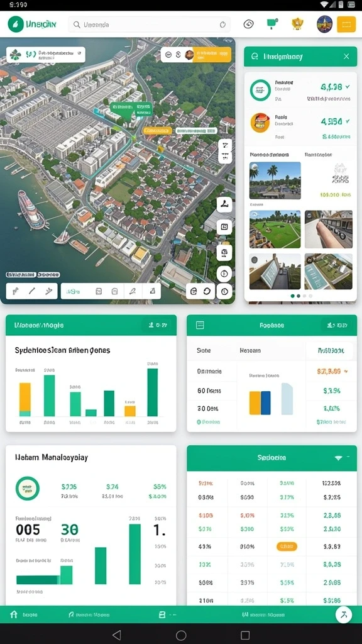The height and width of the screenshot is (644, 362).
Task: Expand the orange price dropdown arrow in table
Action: 346,371
